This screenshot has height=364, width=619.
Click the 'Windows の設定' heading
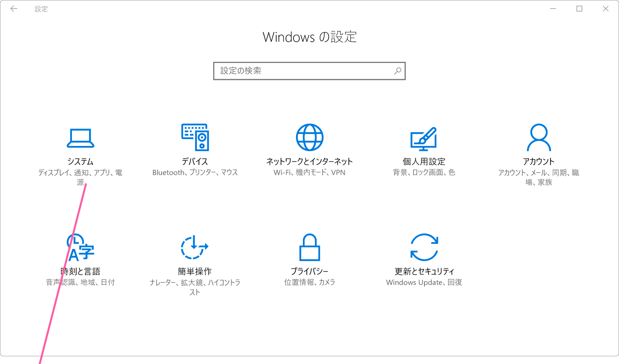(x=309, y=37)
